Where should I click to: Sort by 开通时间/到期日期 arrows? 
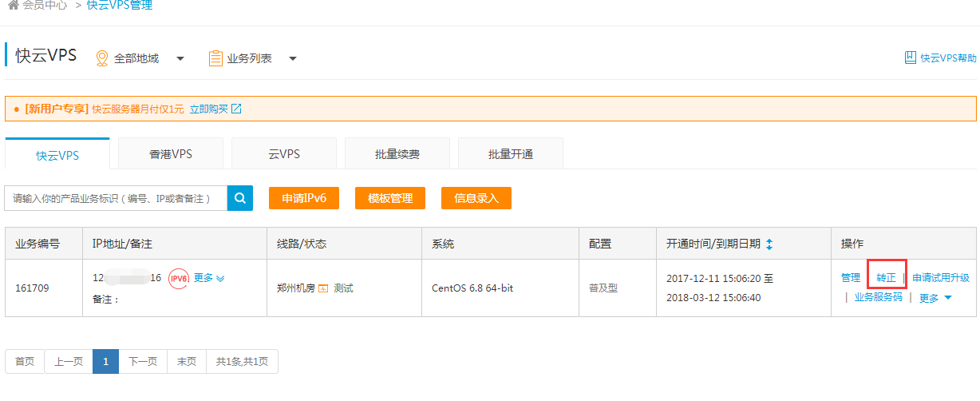[769, 244]
